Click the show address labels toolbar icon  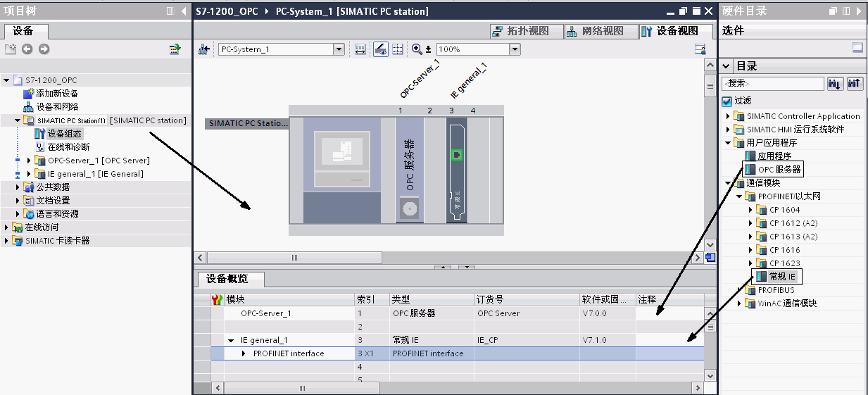click(360, 49)
